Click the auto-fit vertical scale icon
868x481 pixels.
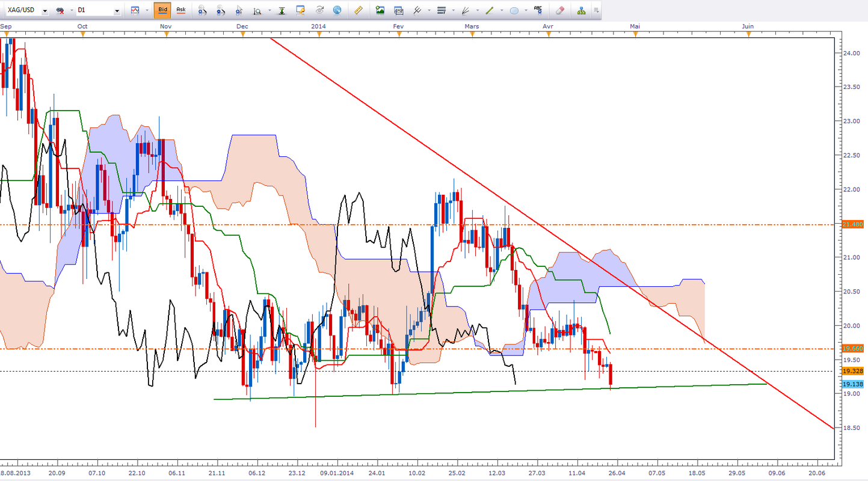(x=282, y=10)
